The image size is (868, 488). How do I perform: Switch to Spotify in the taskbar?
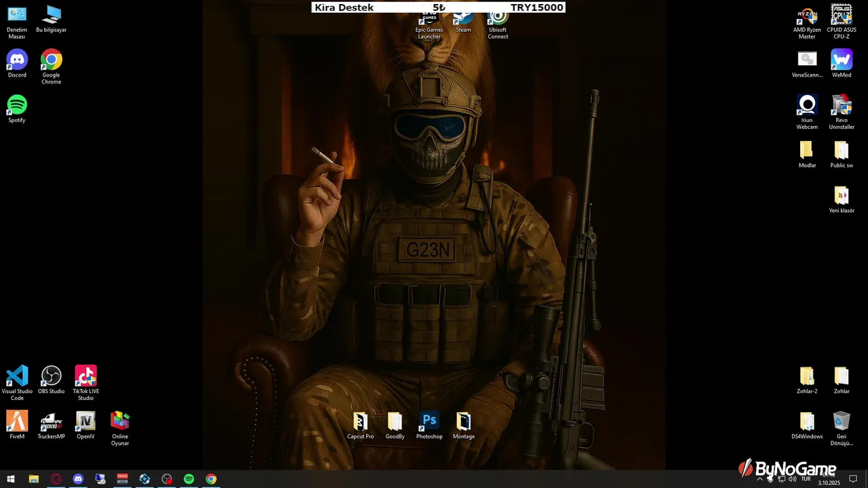[x=189, y=479]
